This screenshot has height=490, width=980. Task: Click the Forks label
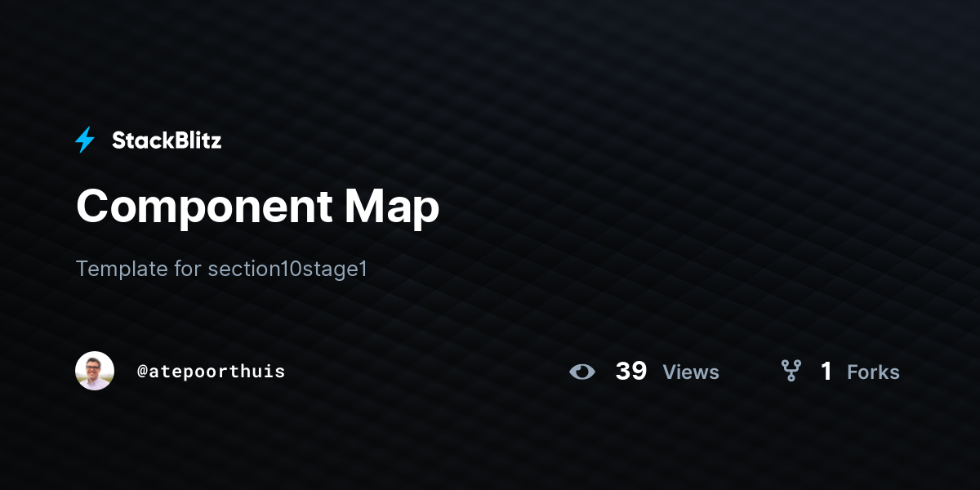tap(873, 372)
